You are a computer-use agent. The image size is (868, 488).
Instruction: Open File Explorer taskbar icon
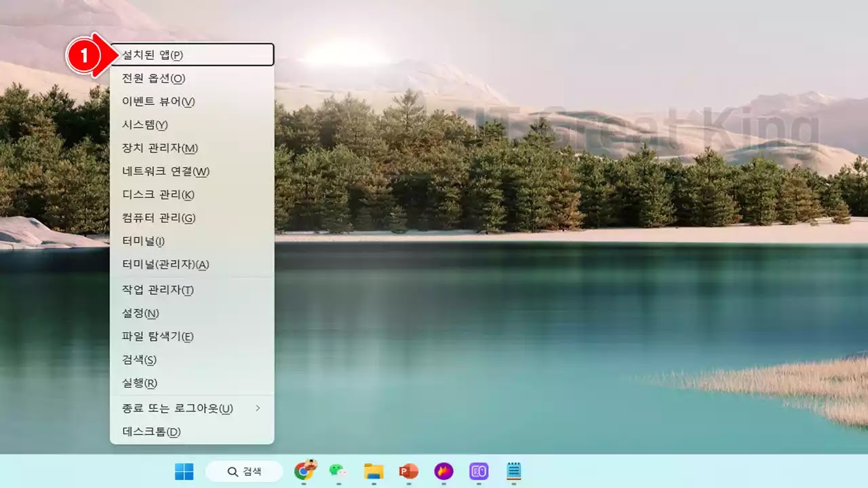374,471
